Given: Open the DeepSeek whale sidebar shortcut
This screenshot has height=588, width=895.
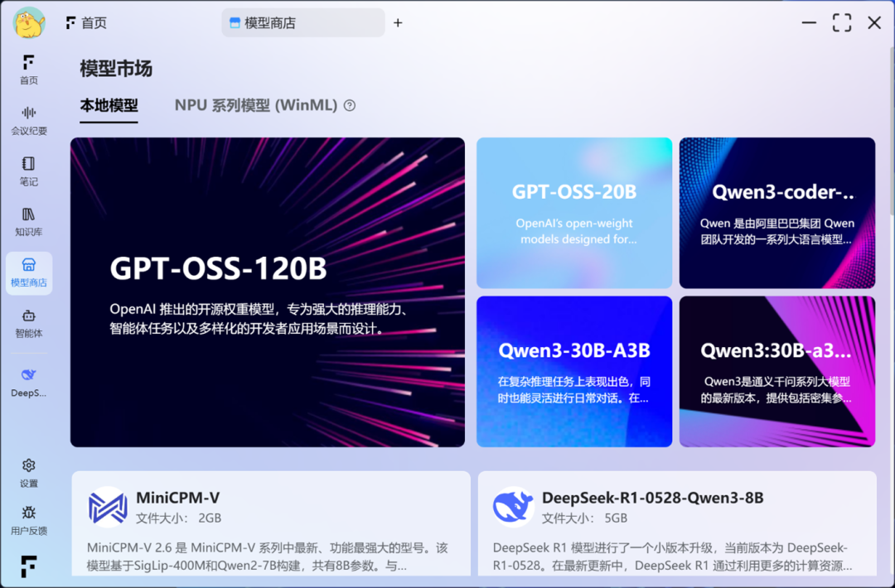Looking at the screenshot, I should 28,382.
